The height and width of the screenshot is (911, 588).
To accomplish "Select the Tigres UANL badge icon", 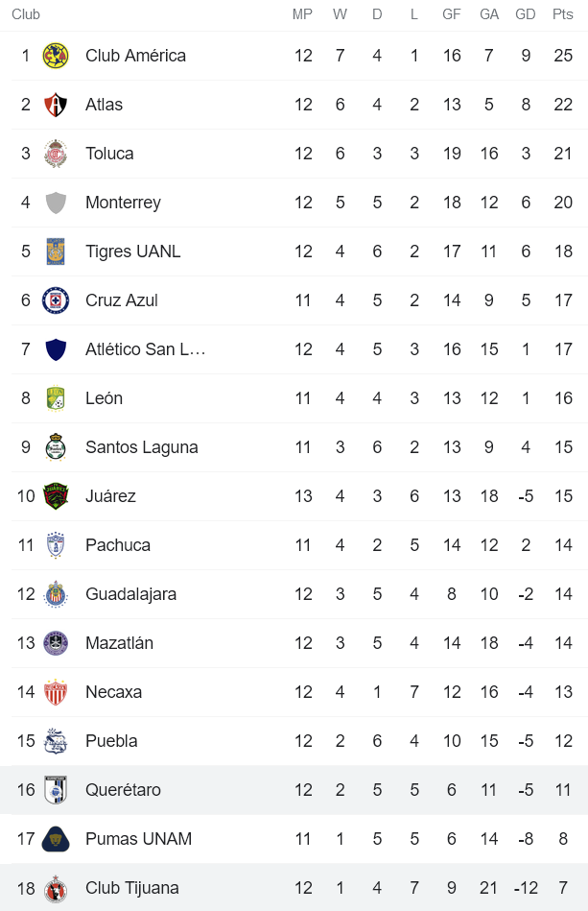I will click(58, 251).
